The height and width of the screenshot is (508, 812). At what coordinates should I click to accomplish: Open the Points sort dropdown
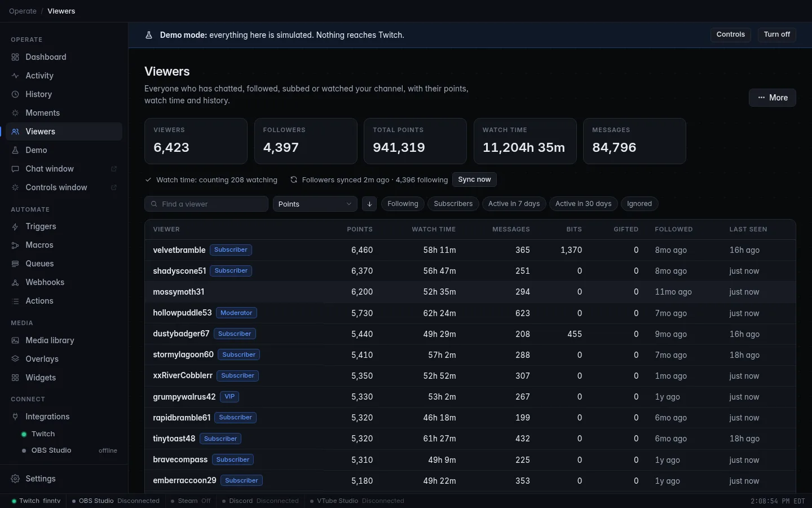click(x=315, y=204)
